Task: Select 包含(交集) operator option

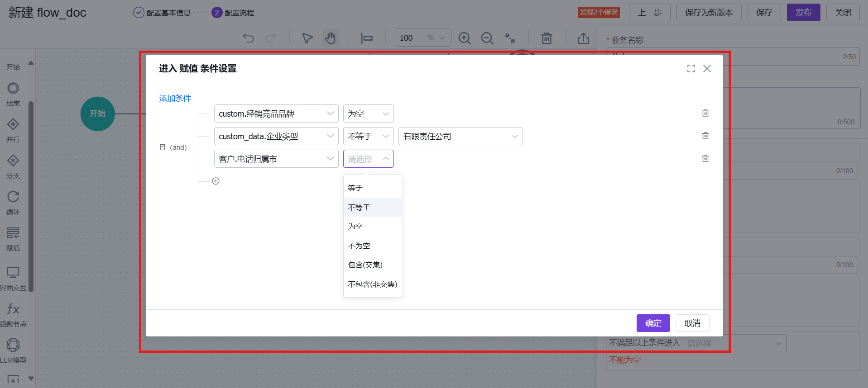Action: click(365, 265)
